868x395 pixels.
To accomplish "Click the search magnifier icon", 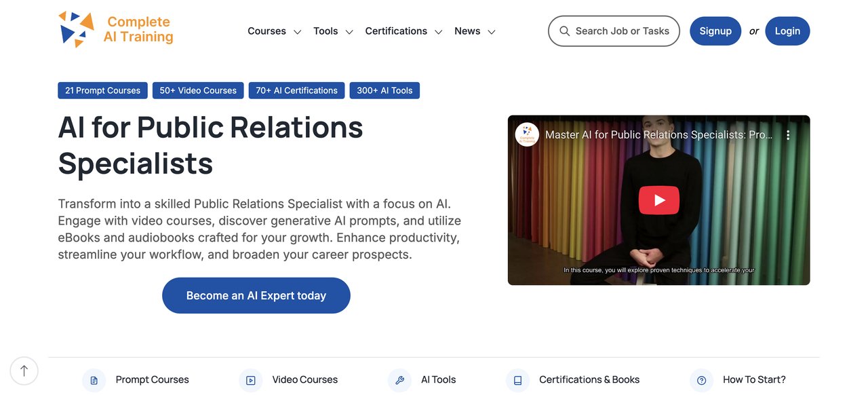I will (564, 31).
